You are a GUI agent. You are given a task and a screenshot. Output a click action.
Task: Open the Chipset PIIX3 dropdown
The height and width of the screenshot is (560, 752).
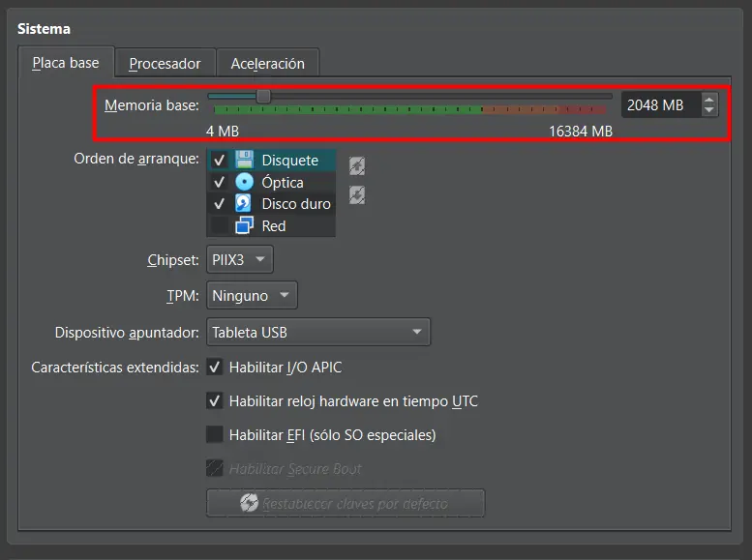[x=240, y=259]
